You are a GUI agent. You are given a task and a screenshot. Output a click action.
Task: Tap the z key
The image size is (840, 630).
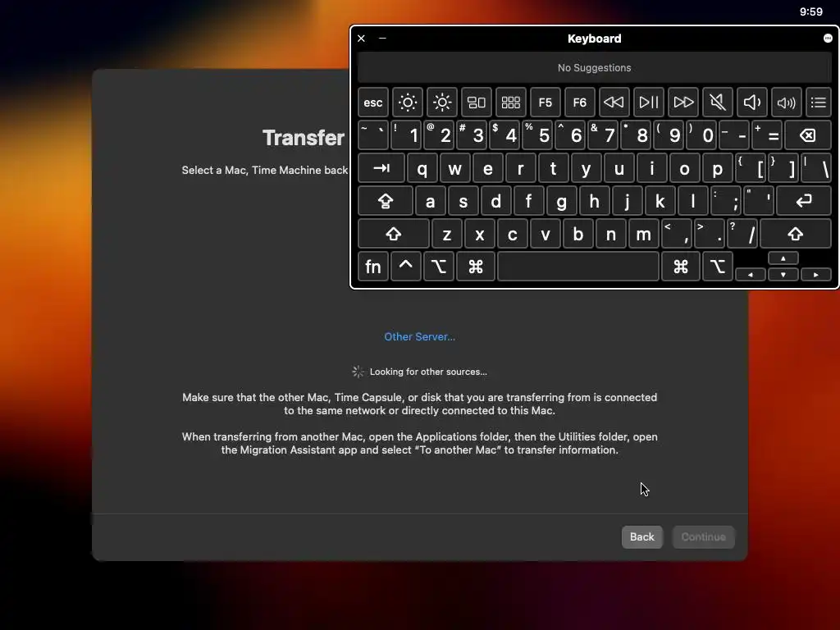point(447,234)
